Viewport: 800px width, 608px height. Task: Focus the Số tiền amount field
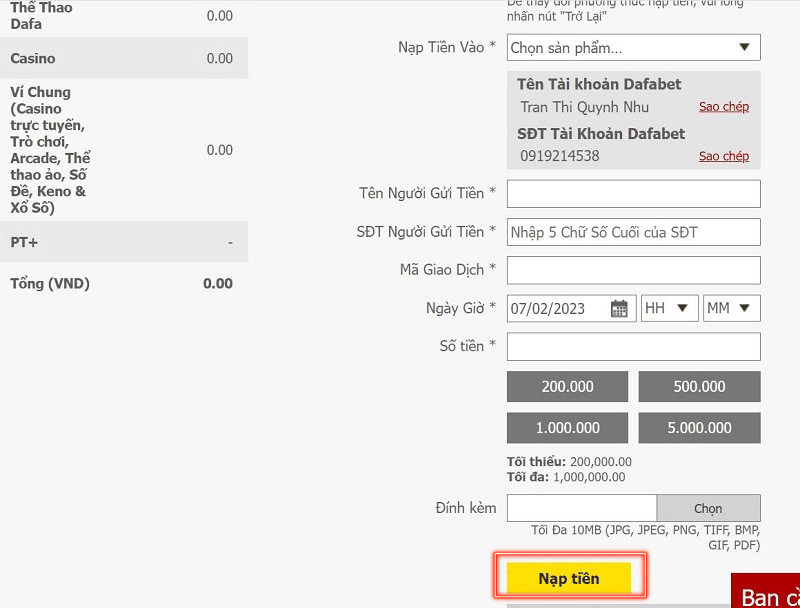coord(634,347)
